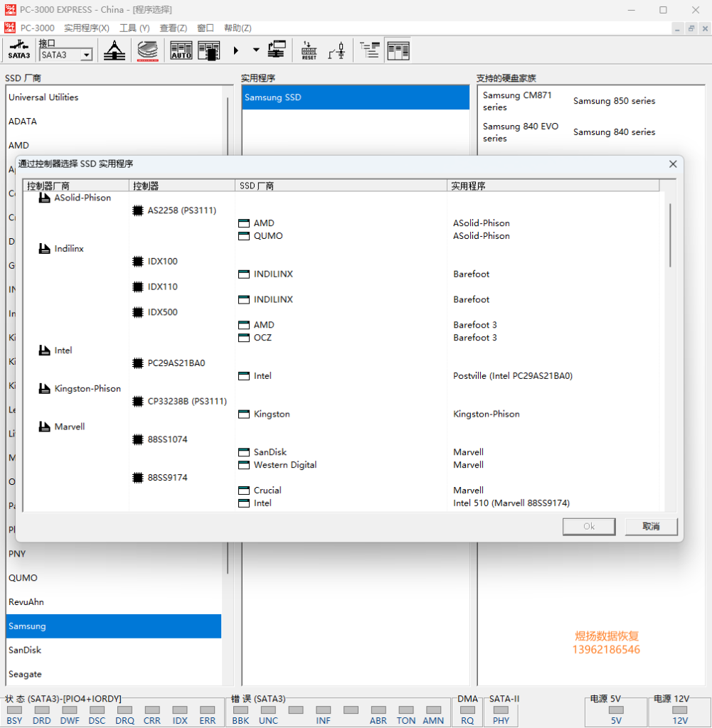The image size is (712, 728).
Task: Click the disk platters stack toolbar icon
Action: pos(148,50)
